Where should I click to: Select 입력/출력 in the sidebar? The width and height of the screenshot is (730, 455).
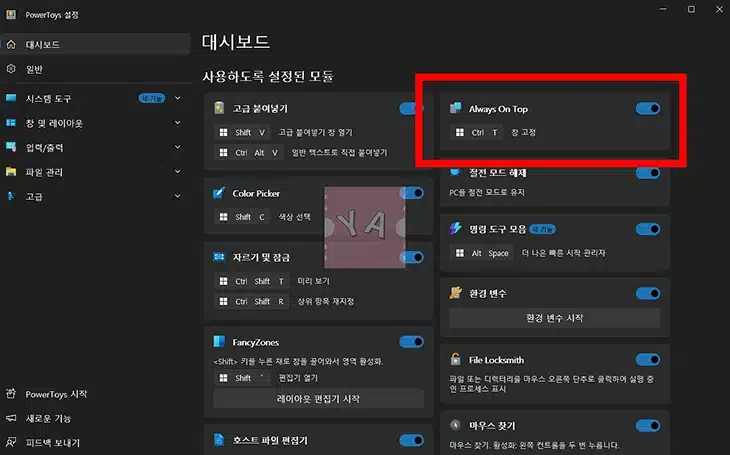pyautogui.click(x=95, y=147)
